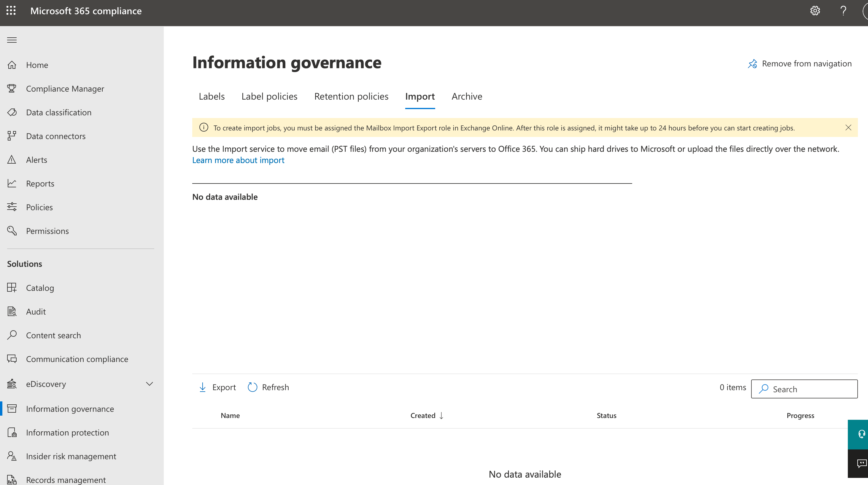Image resolution: width=868 pixels, height=485 pixels.
Task: Select the Label policies tab
Action: click(269, 96)
